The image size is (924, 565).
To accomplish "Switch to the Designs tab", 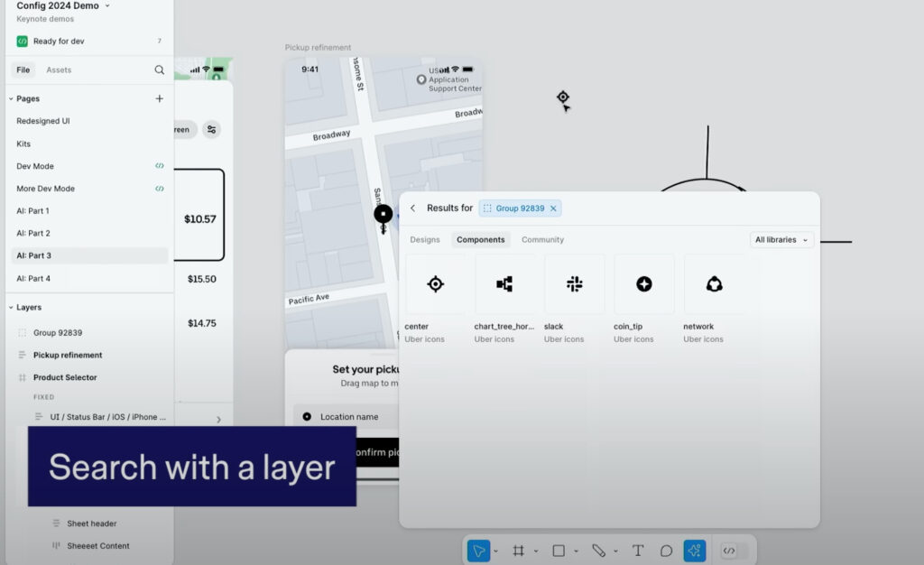I will click(x=425, y=240).
